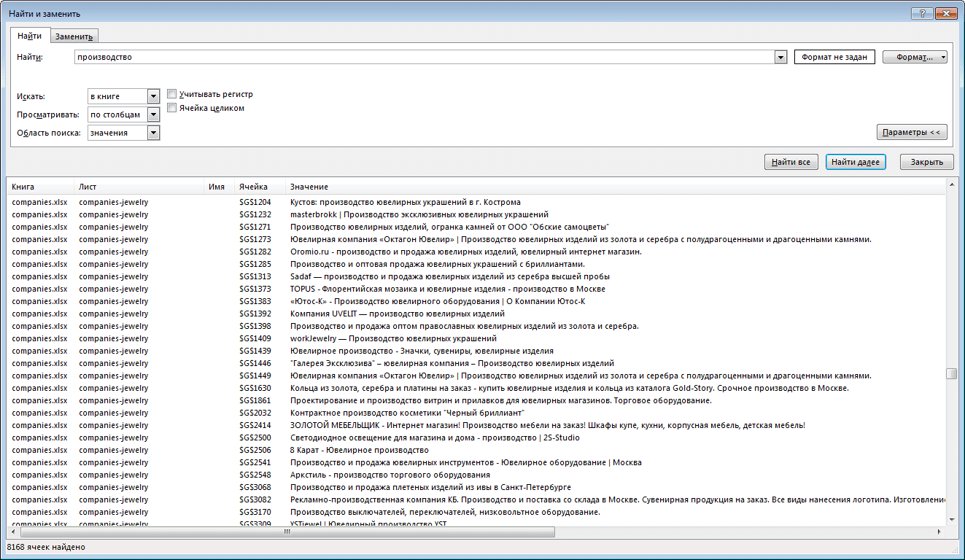Image resolution: width=965 pixels, height=560 pixels.
Task: Select Sadaf result row $G$1313
Action: tap(476, 276)
